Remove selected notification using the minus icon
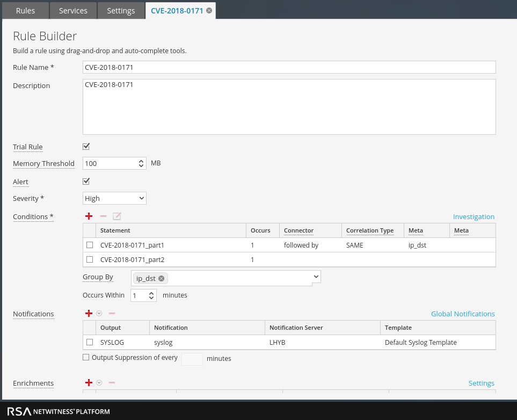Screen dimensions: 517x420 pos(112,314)
